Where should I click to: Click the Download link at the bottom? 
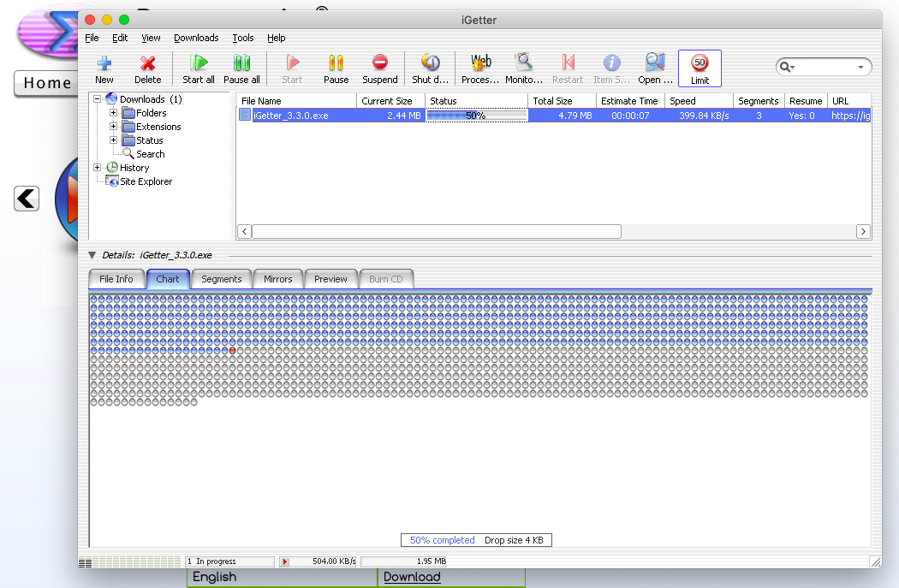tap(412, 577)
